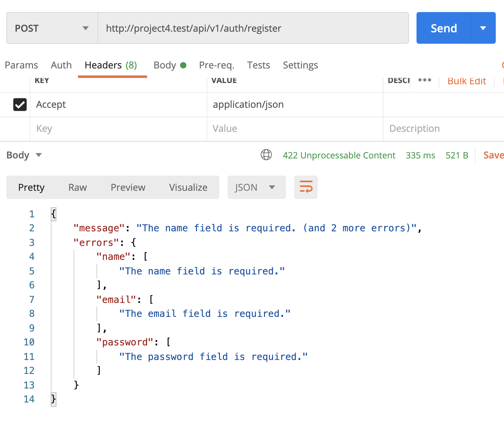Open the Preview response view
Image resolution: width=504 pixels, height=424 pixels.
coord(128,187)
